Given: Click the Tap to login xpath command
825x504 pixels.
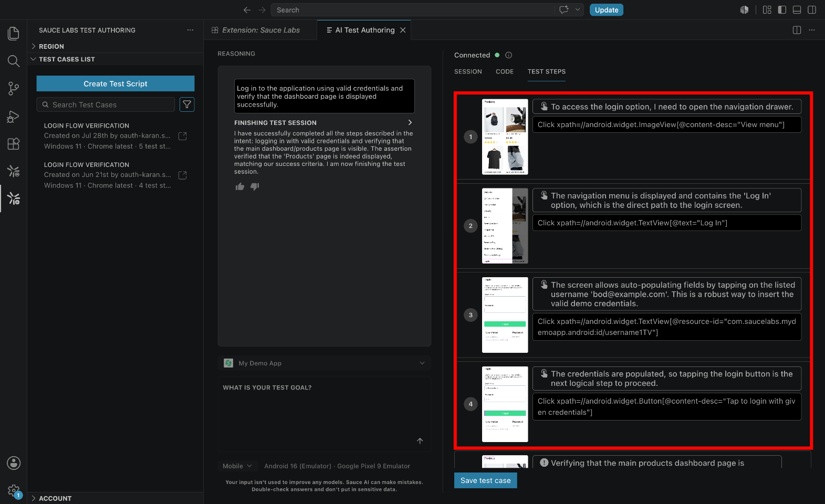Looking at the screenshot, I should point(667,406).
